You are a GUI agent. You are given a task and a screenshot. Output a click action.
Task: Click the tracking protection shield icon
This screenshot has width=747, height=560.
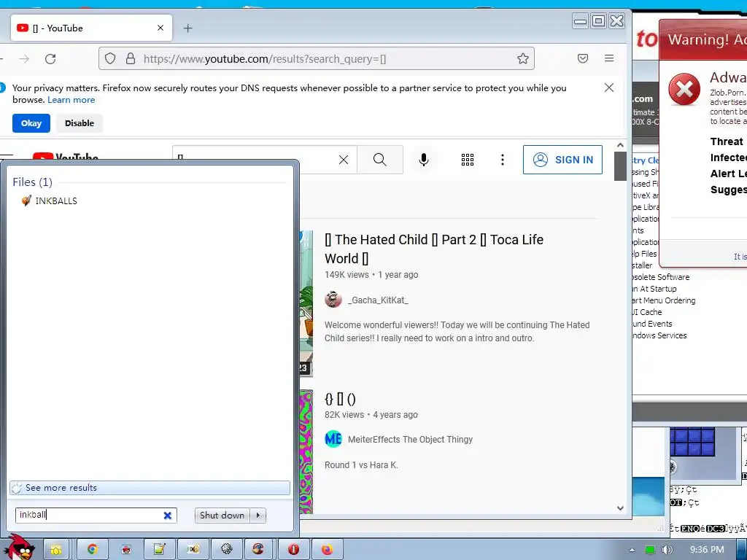click(x=110, y=58)
